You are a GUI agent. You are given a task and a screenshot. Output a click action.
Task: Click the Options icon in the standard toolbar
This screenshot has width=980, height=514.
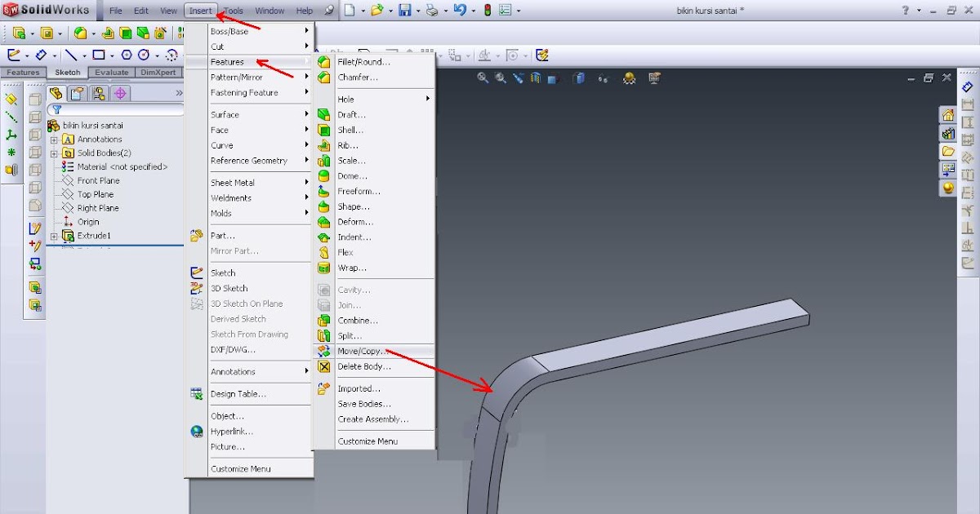pyautogui.click(x=507, y=9)
